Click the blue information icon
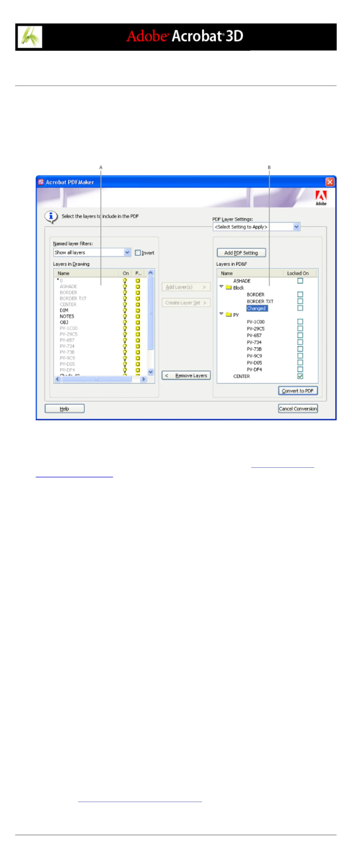Viewport: 352px width, 868px height. (51, 216)
